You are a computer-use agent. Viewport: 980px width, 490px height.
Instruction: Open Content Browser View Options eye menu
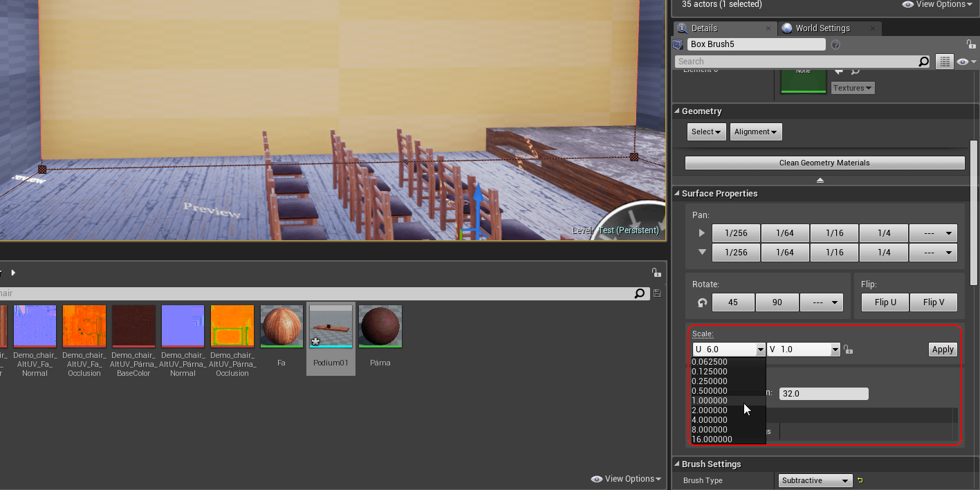tap(626, 479)
